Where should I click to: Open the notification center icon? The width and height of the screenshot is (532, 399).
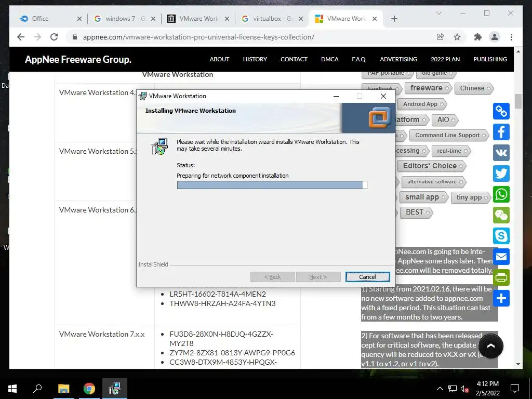(515, 389)
